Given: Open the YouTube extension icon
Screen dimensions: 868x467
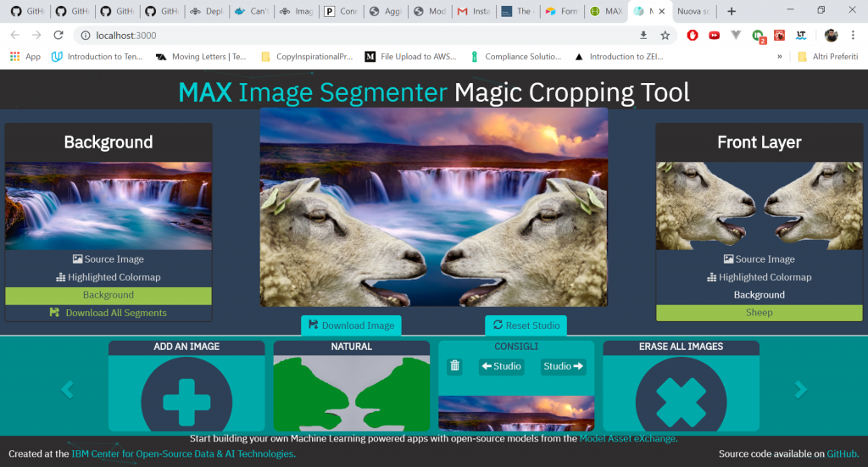Looking at the screenshot, I should pos(714,36).
